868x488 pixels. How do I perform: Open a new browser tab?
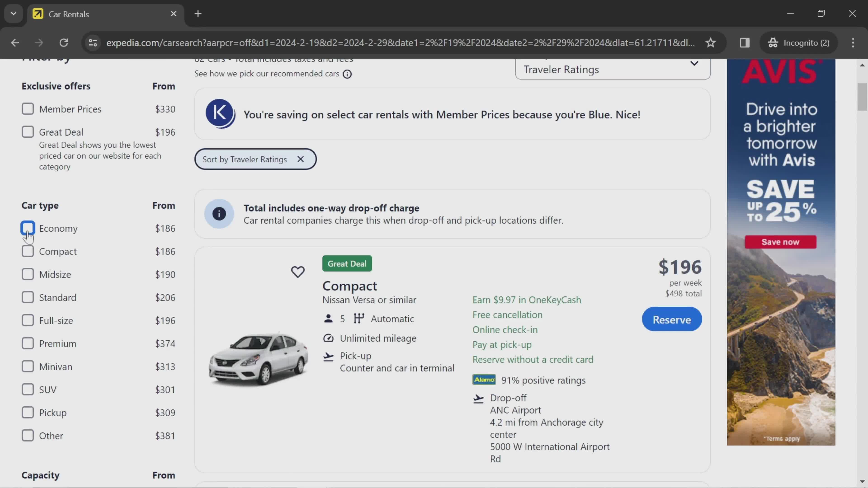click(198, 14)
